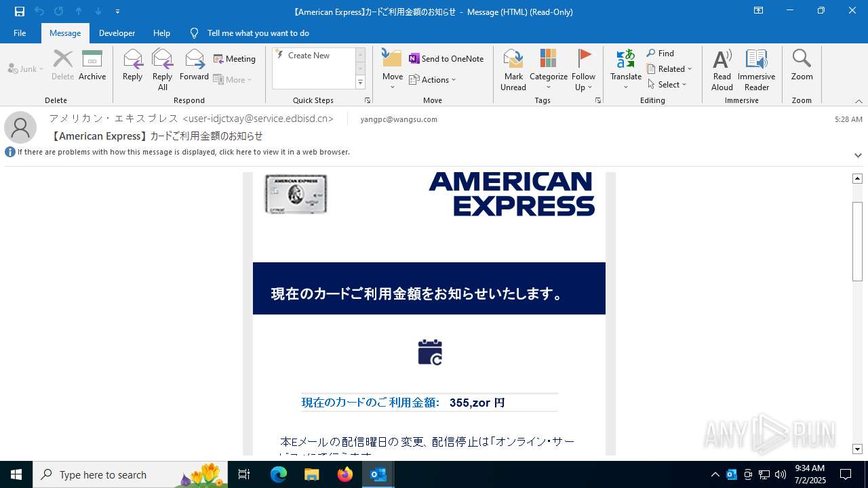Collapse the ribbon with the chevron
This screenshot has height=488, width=868.
point(859,101)
